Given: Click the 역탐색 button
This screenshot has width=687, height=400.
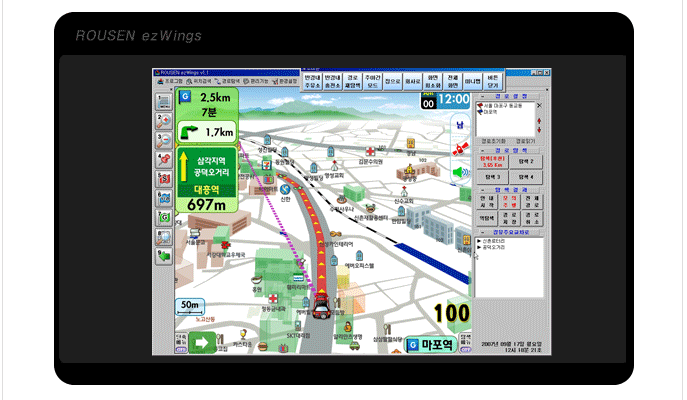Looking at the screenshot, I should [486, 218].
